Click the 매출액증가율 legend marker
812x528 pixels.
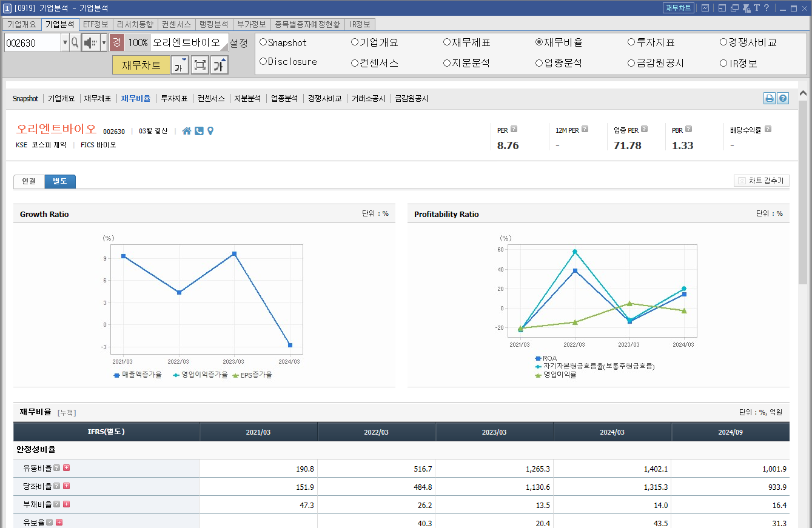click(117, 375)
